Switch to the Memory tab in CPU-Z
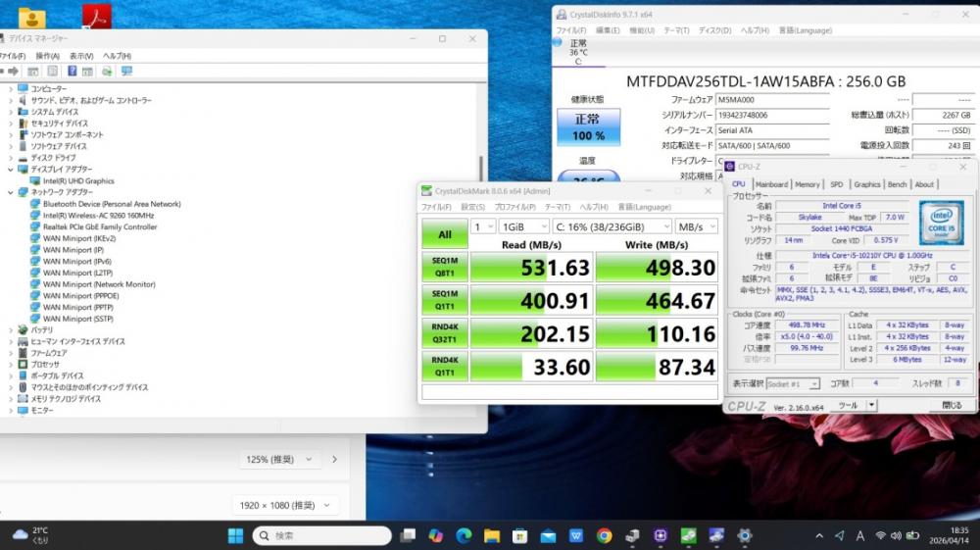The width and height of the screenshot is (980, 550). 808,184
